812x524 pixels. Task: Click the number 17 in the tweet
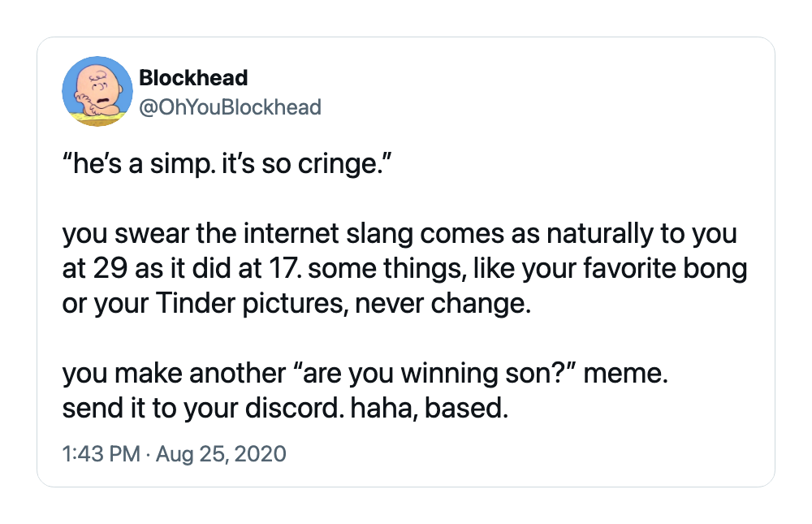pos(283,268)
